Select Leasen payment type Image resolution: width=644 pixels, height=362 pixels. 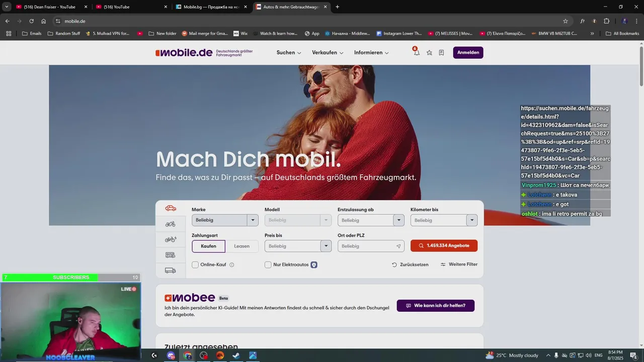click(x=242, y=246)
